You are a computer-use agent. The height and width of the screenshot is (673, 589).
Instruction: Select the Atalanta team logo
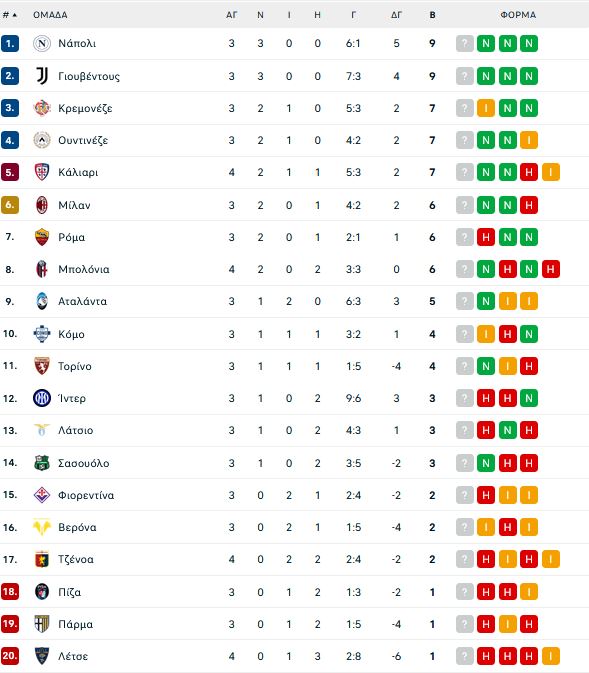click(42, 301)
